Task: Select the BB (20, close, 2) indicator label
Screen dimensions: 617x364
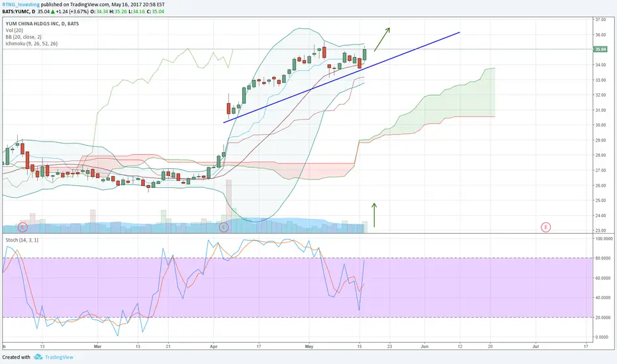Action: 24,37
